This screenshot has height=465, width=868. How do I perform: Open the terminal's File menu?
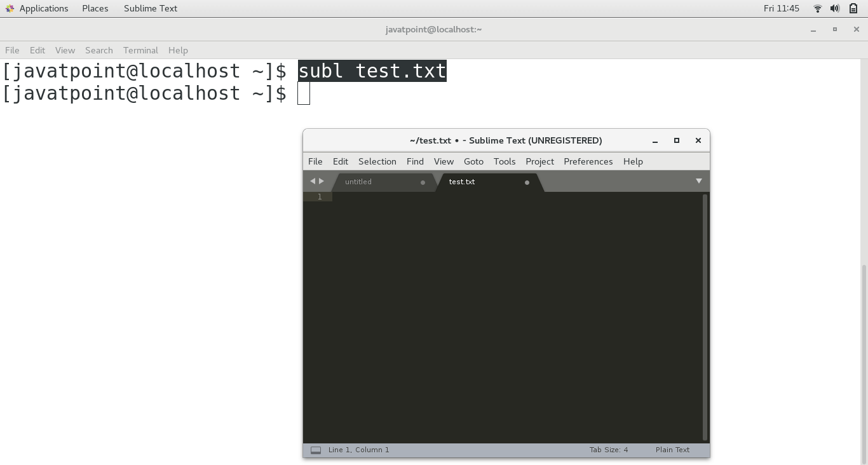(12, 50)
